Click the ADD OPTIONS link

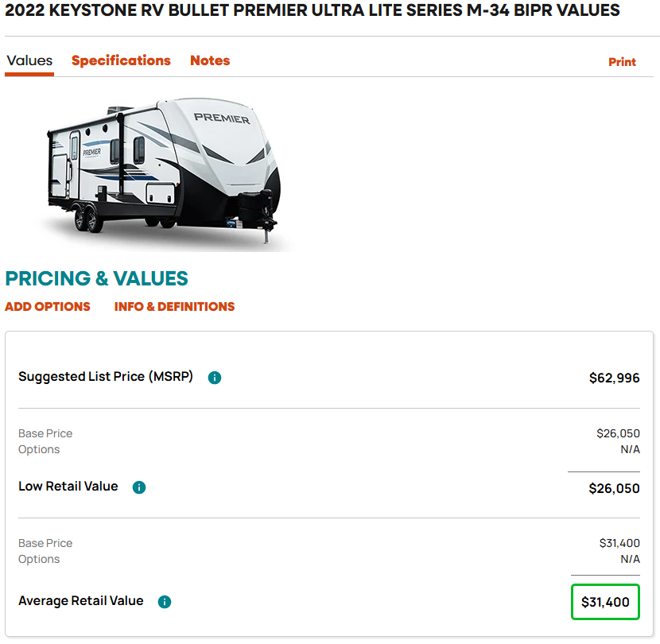(x=48, y=307)
